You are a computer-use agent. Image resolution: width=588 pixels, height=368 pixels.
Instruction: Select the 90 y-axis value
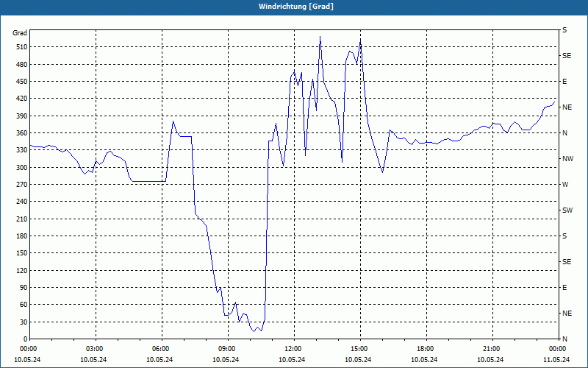point(23,288)
